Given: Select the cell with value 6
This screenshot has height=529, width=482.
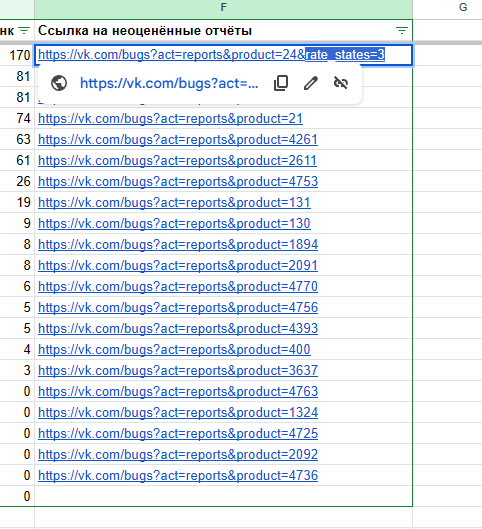Looking at the screenshot, I should click(x=17, y=286).
